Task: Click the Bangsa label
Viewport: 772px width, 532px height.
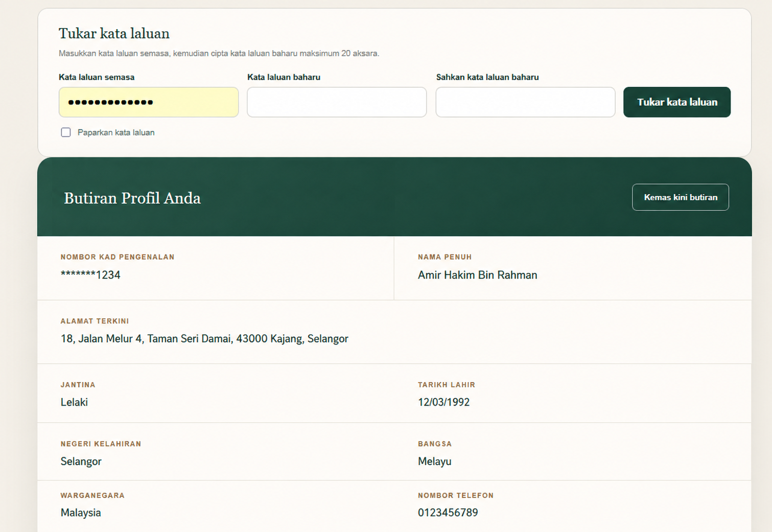Action: point(435,444)
